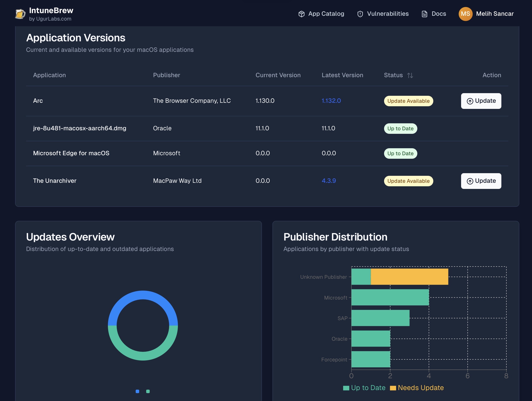Click Unknown Publisher's yellow Needs Update bar
Viewport: 532px width, 401px height.
(409, 277)
